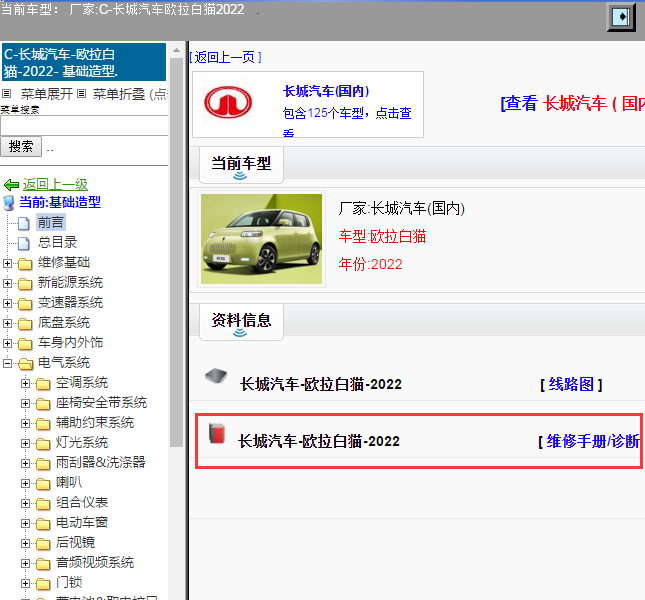Click the 返回上一级 link
645x600 pixels.
tap(55, 185)
